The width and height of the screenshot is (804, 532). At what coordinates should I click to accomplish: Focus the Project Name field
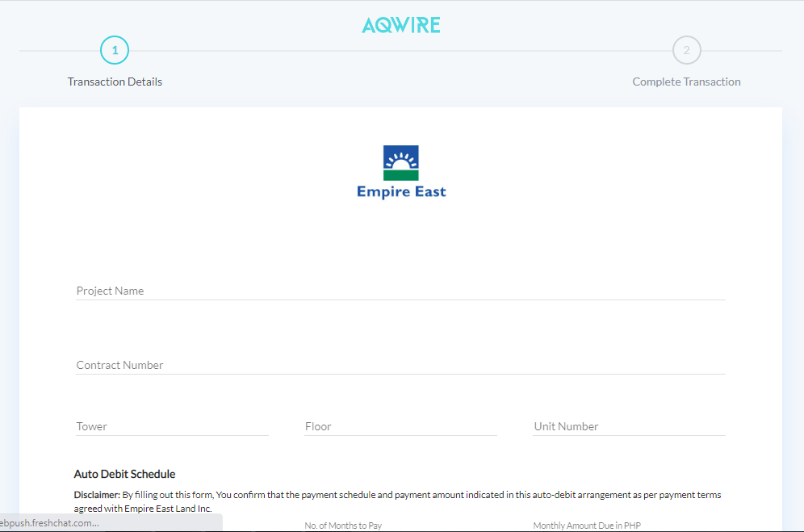[400, 291]
